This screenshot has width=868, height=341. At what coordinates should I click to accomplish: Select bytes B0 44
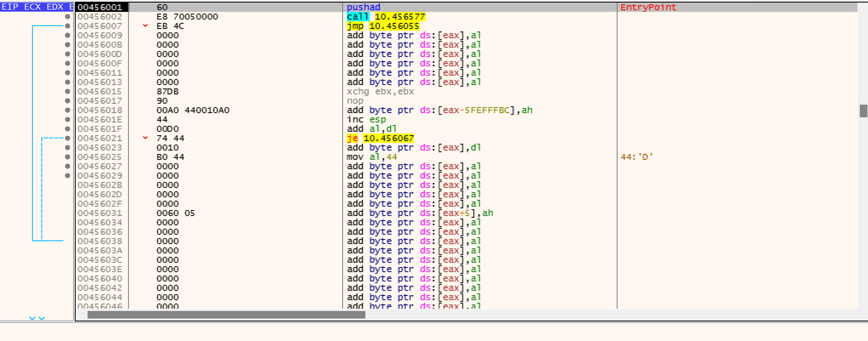[170, 157]
